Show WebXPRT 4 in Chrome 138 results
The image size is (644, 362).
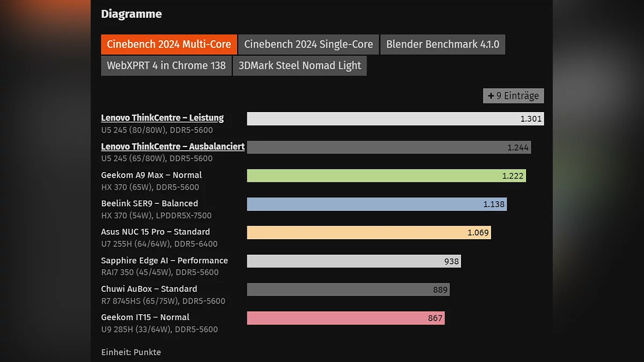click(166, 66)
